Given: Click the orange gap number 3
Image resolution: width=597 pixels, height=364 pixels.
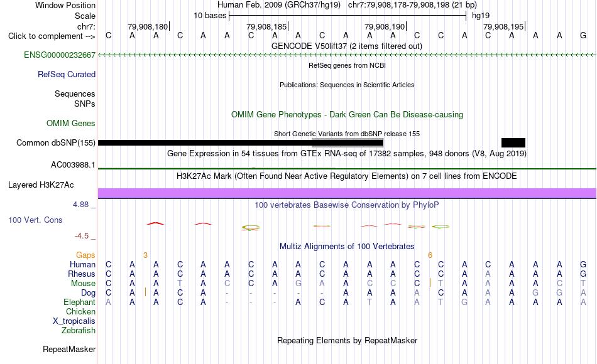Looking at the screenshot, I should [145, 255].
